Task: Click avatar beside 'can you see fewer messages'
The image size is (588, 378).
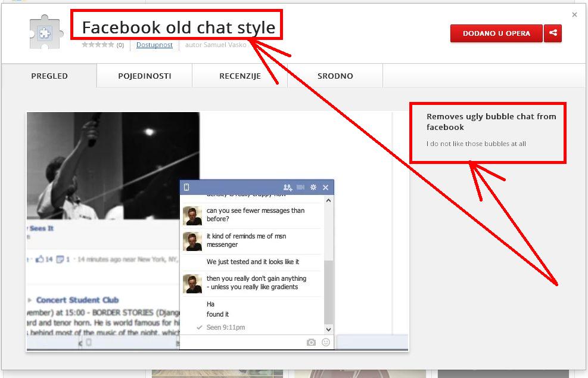Action: click(192, 216)
